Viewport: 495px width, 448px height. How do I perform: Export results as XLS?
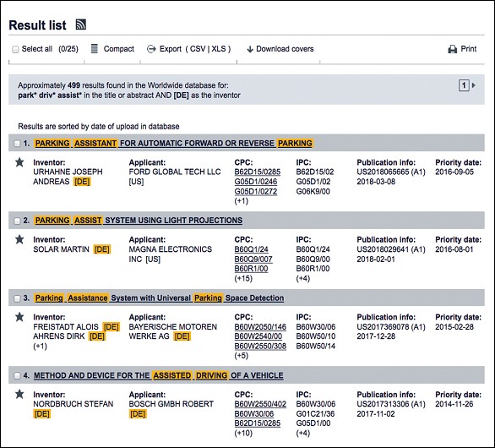[219, 49]
